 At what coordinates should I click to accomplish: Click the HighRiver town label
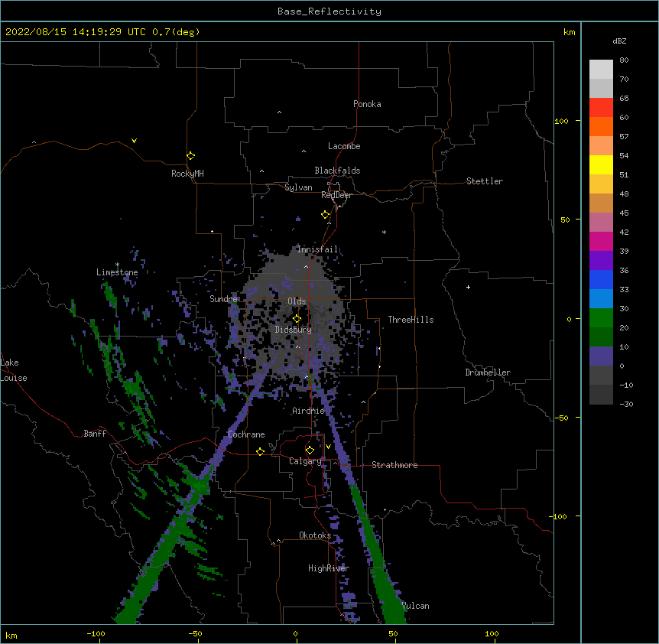tap(329, 568)
